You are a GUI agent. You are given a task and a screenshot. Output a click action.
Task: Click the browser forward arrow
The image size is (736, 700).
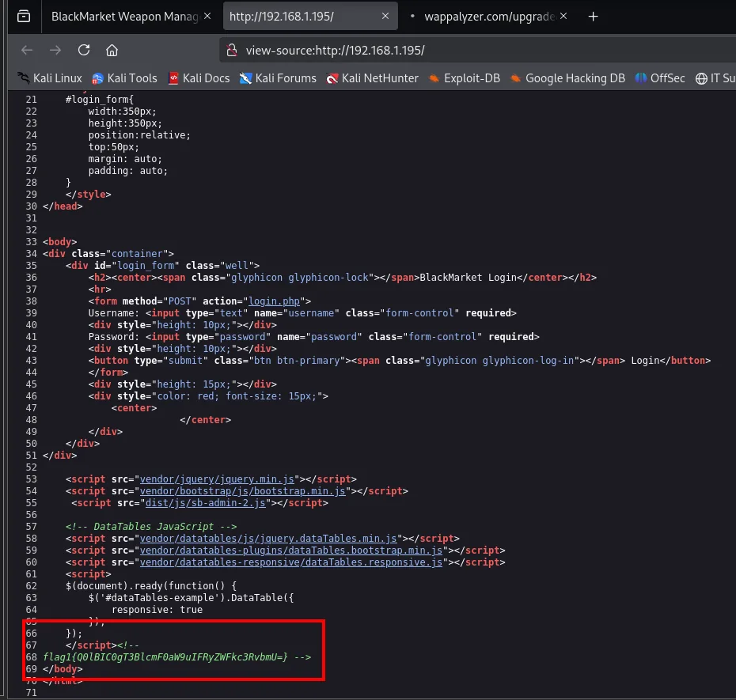point(55,50)
